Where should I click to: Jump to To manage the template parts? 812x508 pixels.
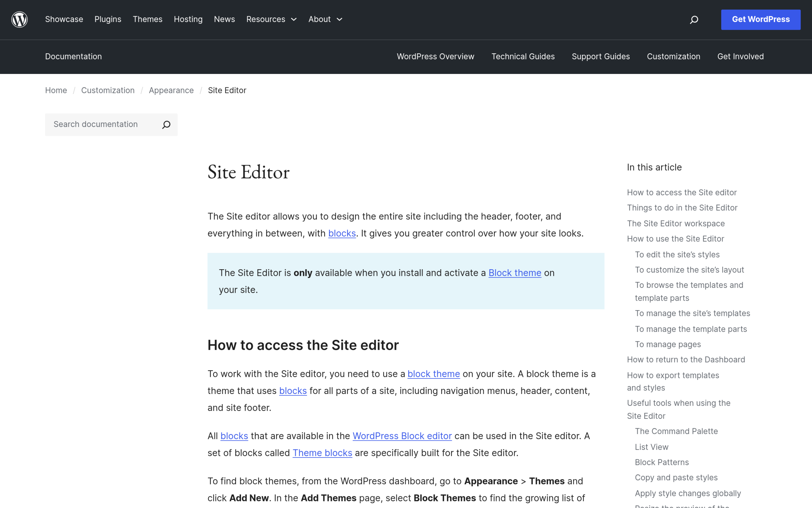click(x=691, y=329)
